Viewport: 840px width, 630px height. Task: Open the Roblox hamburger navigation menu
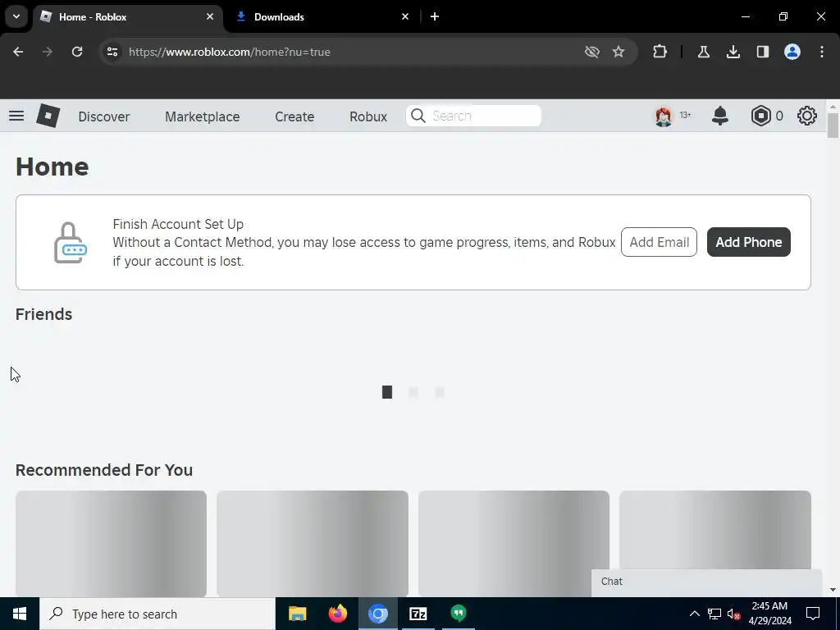pos(16,116)
